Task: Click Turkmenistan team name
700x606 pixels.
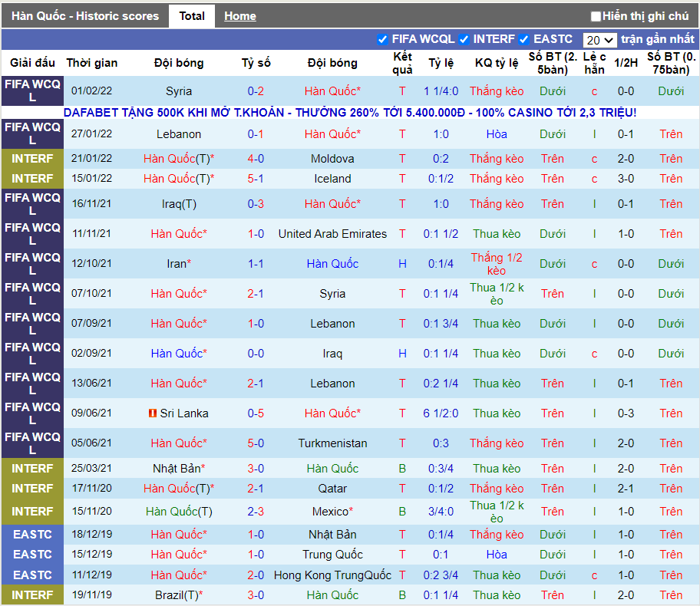Action: [332, 443]
